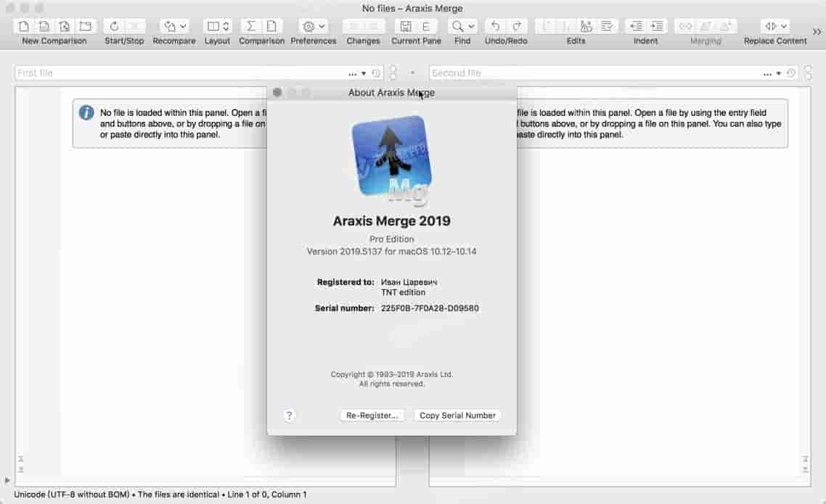Viewport: 826px width, 504px height.
Task: Open the Replace Content dropdown arrow
Action: coord(784,26)
